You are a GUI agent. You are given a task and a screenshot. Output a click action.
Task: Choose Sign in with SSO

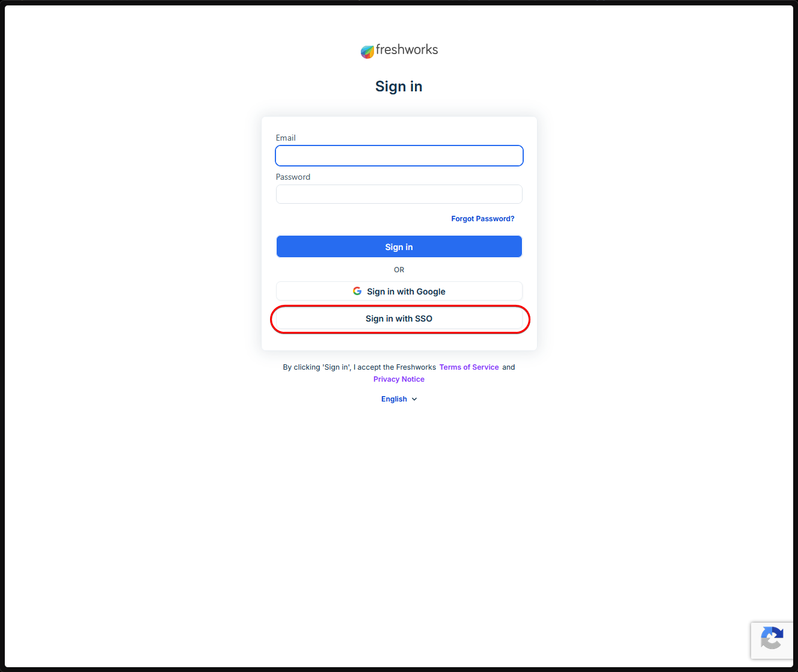[399, 319]
